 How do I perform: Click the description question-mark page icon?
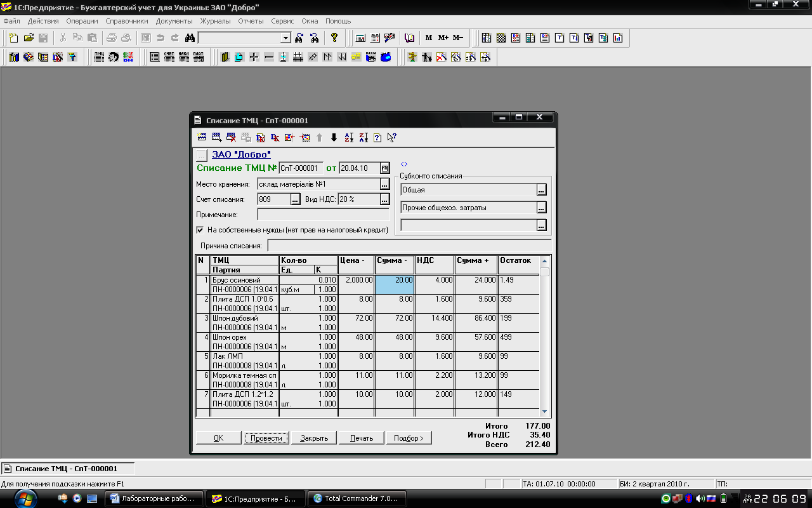coord(377,137)
